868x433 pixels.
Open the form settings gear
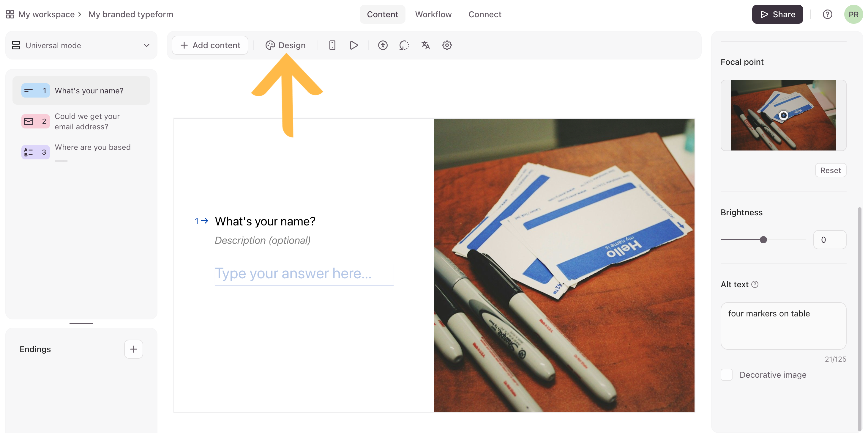point(447,45)
